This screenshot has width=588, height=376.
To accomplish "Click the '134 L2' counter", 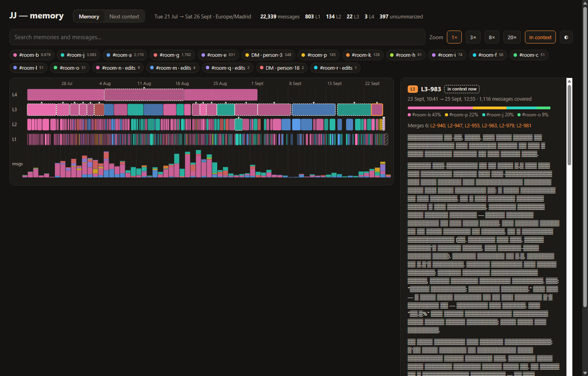I will pos(334,16).
